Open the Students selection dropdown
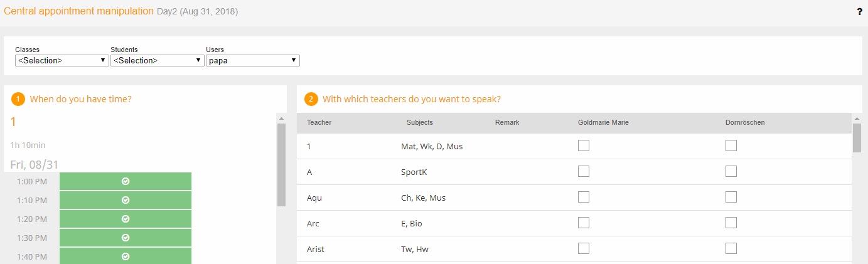 pyautogui.click(x=158, y=60)
